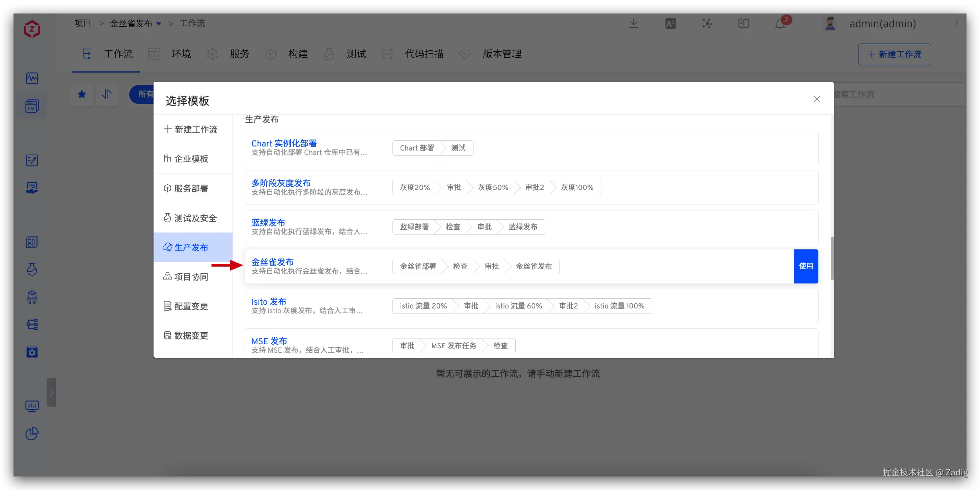Open the vertical dots menu in the header

click(x=956, y=24)
